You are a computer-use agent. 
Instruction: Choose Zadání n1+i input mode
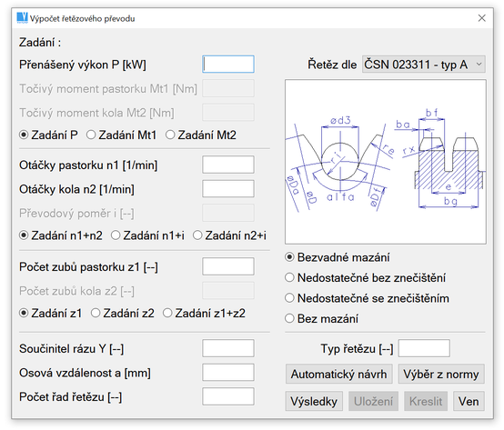[x=147, y=235]
